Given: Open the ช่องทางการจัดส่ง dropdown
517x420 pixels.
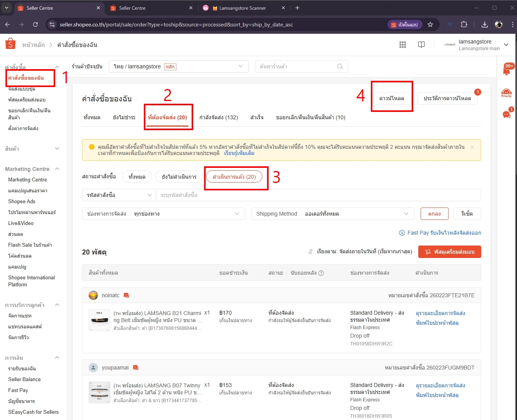Looking at the screenshot, I should click(164, 214).
